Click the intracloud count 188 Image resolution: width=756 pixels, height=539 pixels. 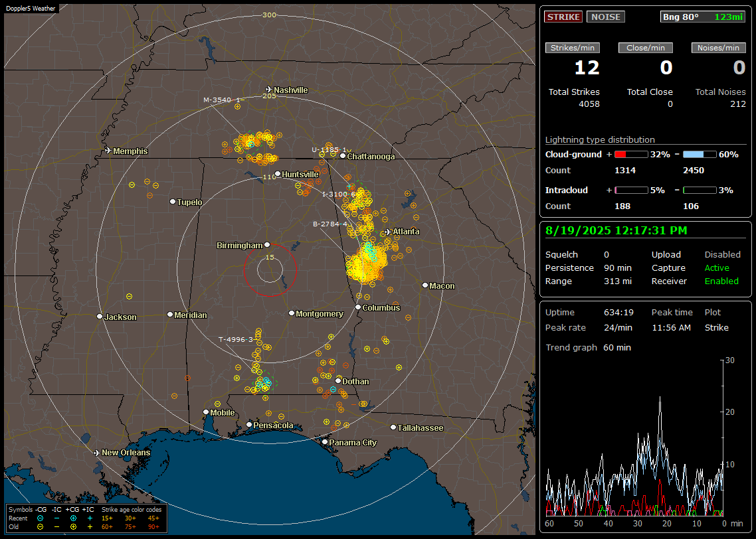tap(622, 206)
